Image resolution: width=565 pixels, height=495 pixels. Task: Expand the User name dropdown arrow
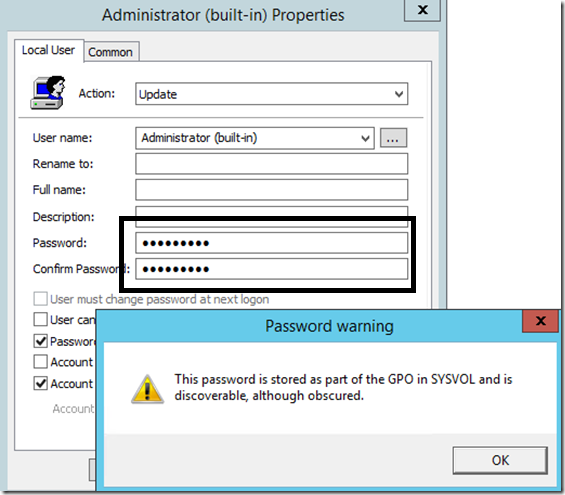(x=365, y=138)
